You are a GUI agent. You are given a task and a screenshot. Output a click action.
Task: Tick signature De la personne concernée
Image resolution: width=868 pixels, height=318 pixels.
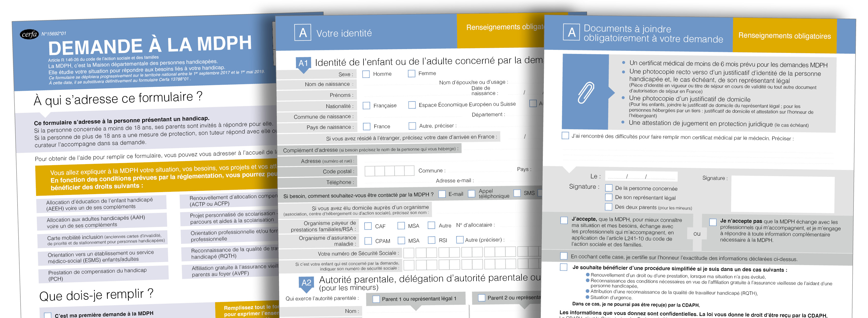[609, 188]
